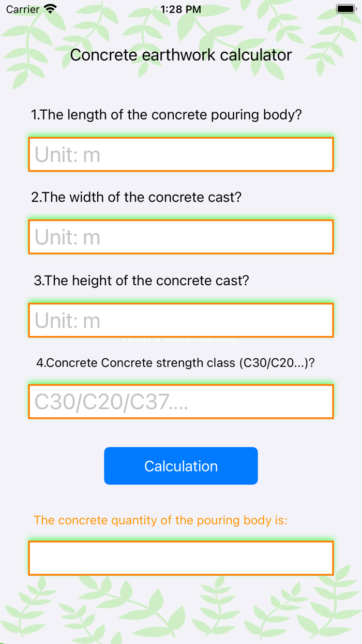Select the length input field
Screen dimensions: 362x644
(180, 154)
